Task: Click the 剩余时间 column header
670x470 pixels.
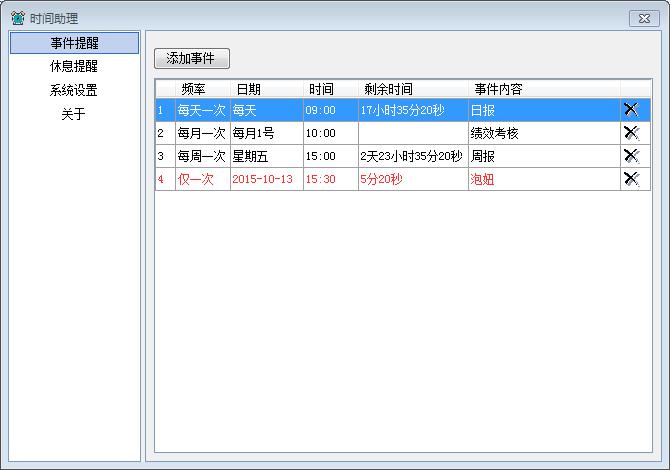Action: point(389,89)
